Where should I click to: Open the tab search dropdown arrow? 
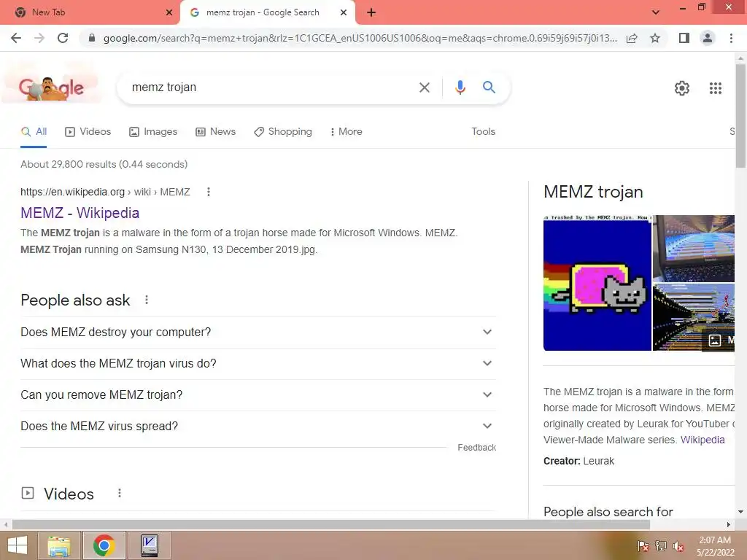tap(656, 12)
